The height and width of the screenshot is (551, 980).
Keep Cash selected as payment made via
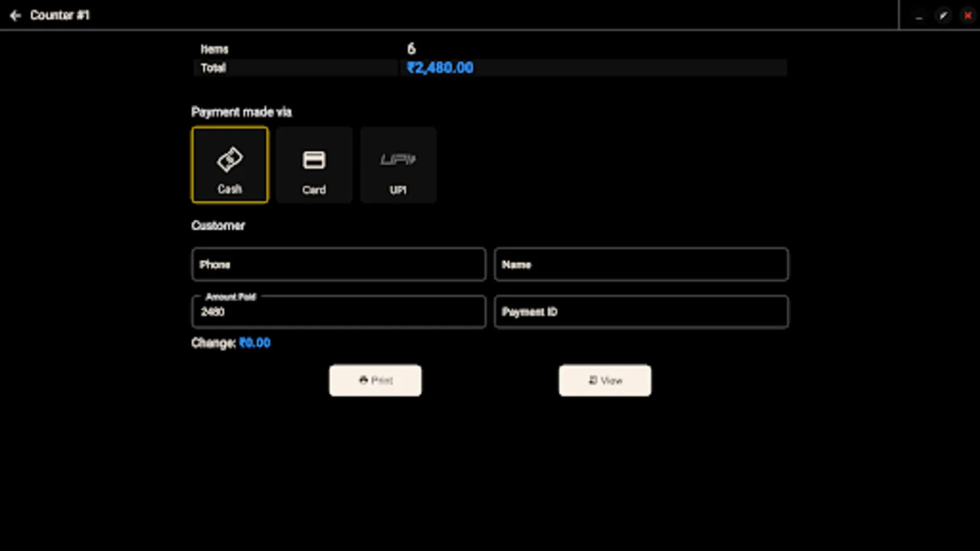coord(230,165)
